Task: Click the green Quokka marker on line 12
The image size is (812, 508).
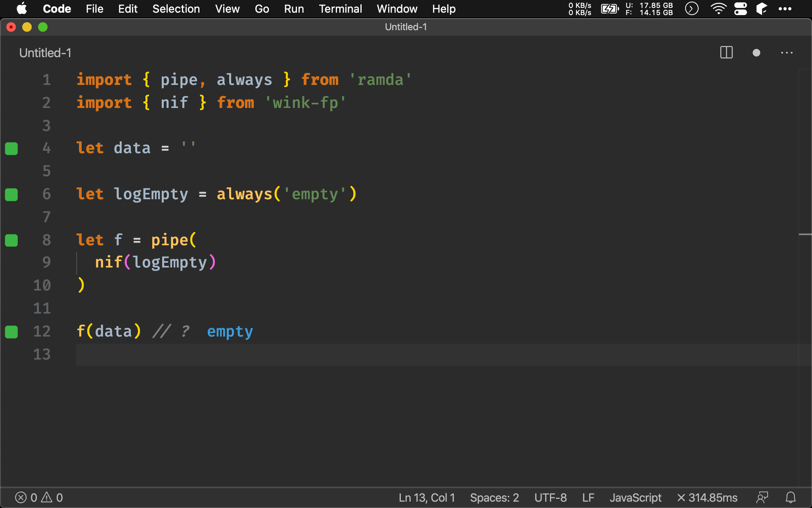Action: tap(11, 332)
